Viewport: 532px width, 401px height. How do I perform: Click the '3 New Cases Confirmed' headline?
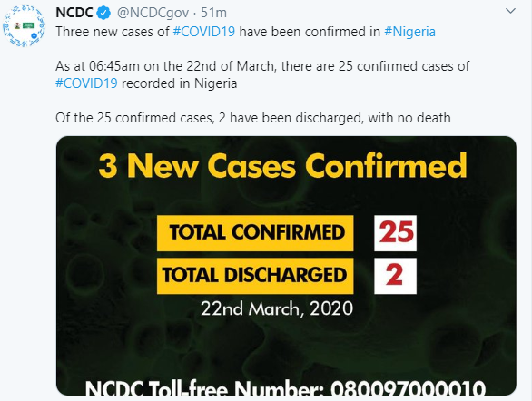pos(282,166)
